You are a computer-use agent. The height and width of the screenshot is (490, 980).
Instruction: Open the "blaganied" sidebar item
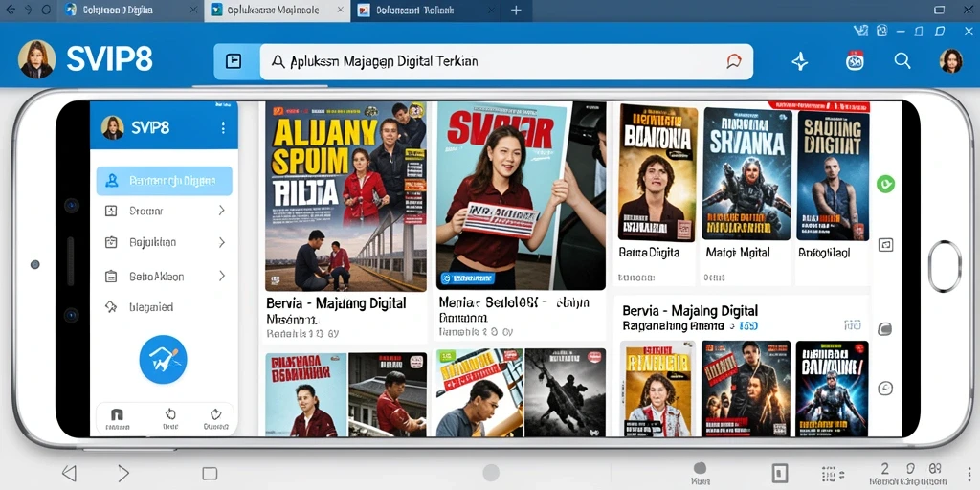(151, 307)
